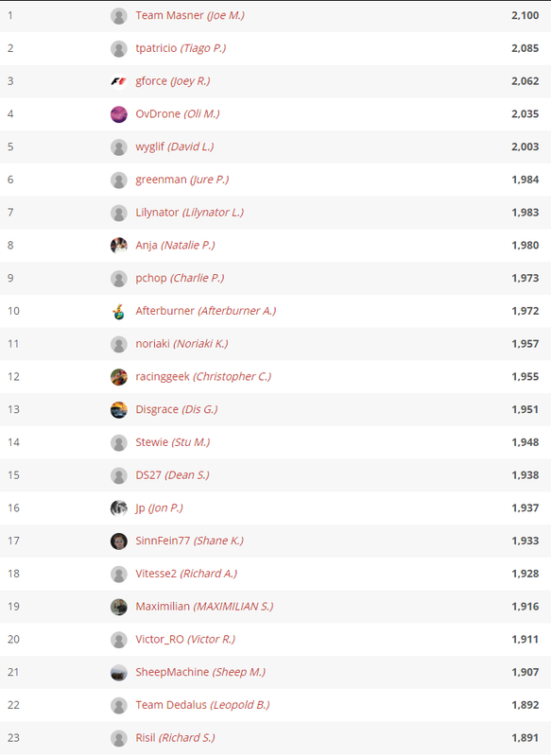Viewport: 551px width, 756px height.
Task: Click gforce's F1 logo avatar
Action: [118, 81]
